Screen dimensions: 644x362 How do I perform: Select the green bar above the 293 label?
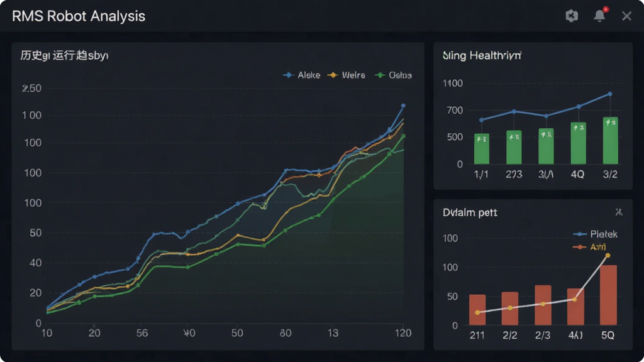click(514, 147)
